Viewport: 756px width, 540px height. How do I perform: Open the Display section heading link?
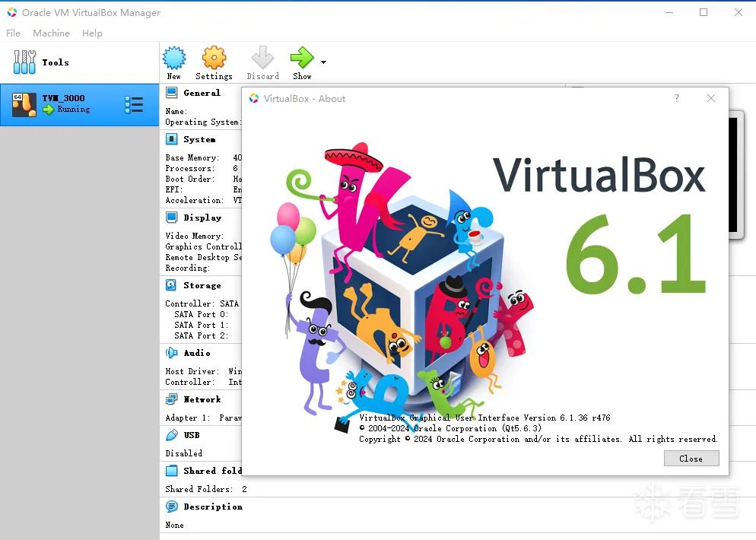202,218
